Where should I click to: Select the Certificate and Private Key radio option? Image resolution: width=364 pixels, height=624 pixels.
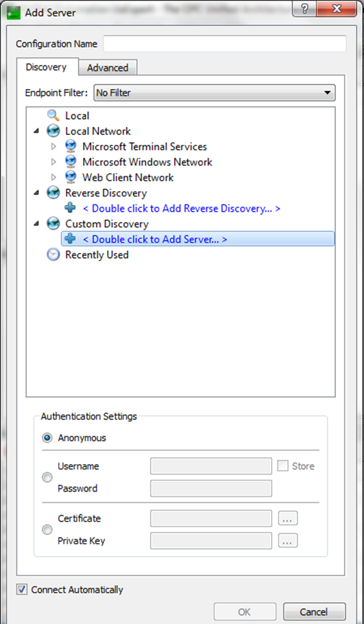(x=47, y=530)
